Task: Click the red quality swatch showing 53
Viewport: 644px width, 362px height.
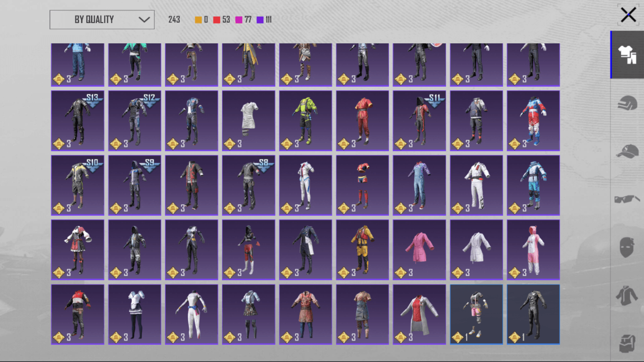Action: pos(217,20)
